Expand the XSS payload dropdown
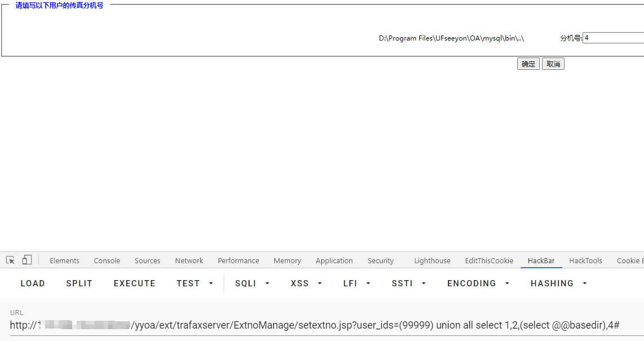 [x=307, y=284]
